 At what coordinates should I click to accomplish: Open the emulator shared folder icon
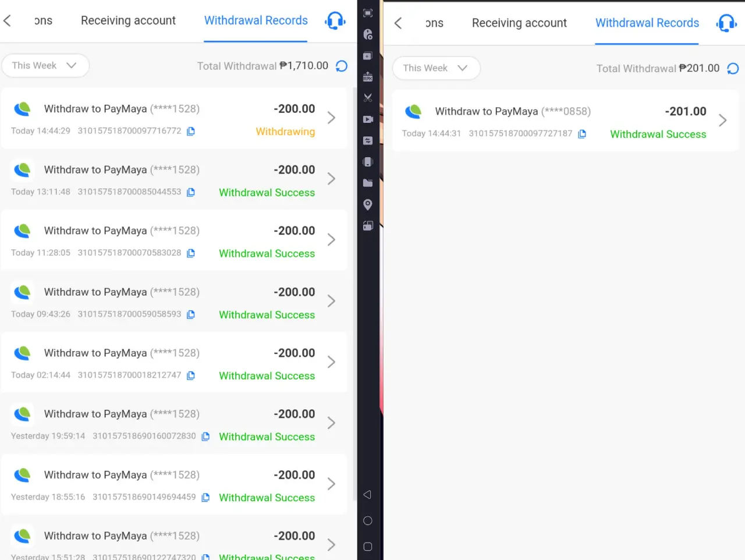click(x=368, y=183)
